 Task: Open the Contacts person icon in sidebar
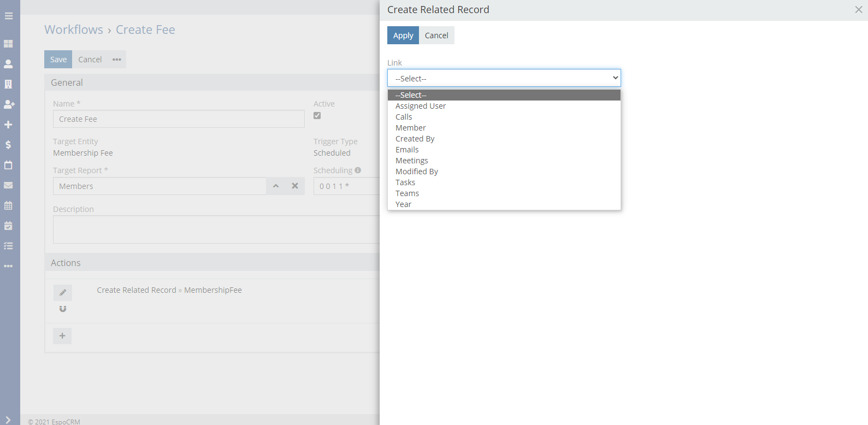pyautogui.click(x=8, y=64)
